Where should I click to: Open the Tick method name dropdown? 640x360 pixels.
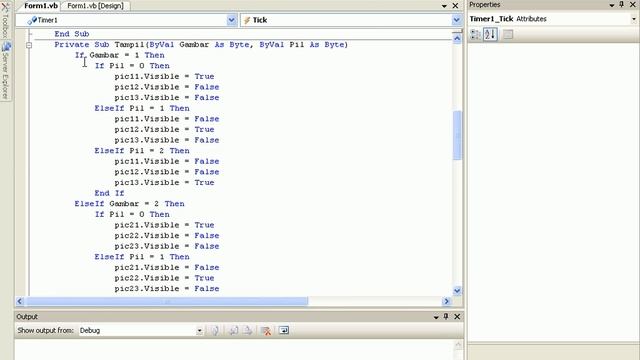click(x=456, y=20)
